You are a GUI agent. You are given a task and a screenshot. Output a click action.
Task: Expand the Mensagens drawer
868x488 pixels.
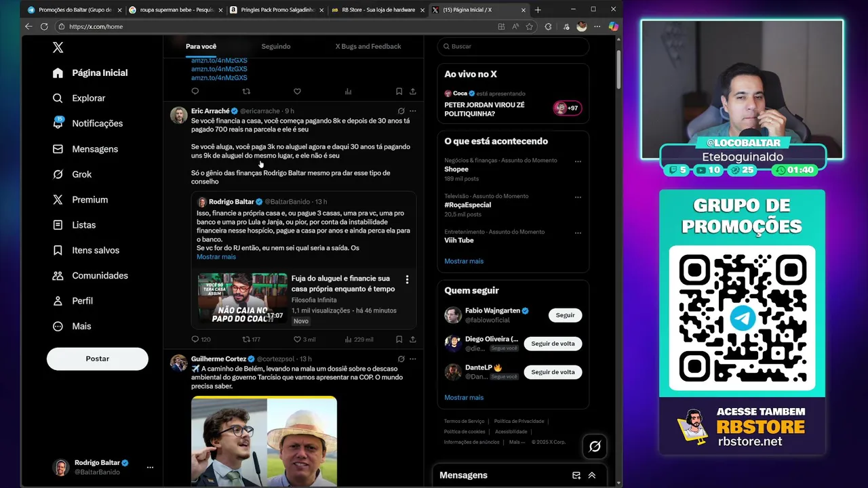click(592, 475)
